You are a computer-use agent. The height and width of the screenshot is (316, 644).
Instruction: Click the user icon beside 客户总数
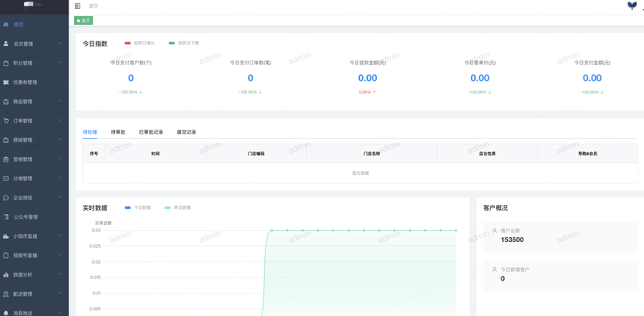point(494,231)
